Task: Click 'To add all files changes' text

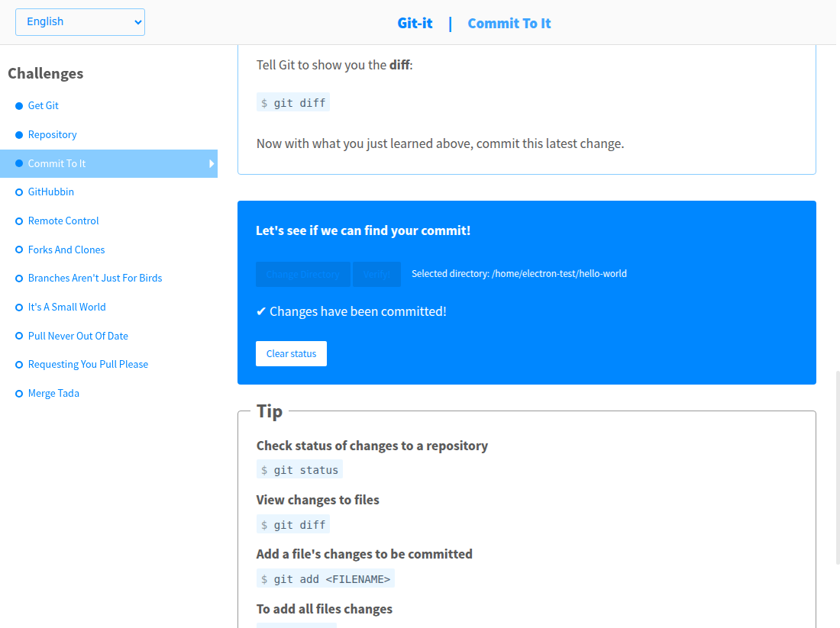Action: (324, 609)
